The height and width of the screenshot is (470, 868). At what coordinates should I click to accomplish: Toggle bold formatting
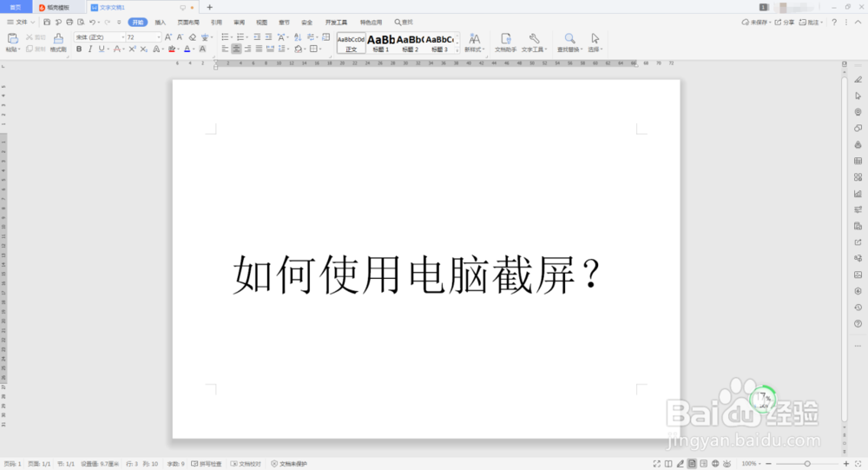pos(79,50)
